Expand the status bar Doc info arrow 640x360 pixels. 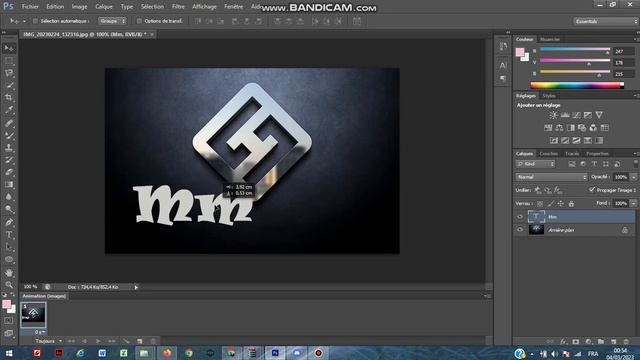pyautogui.click(x=136, y=287)
